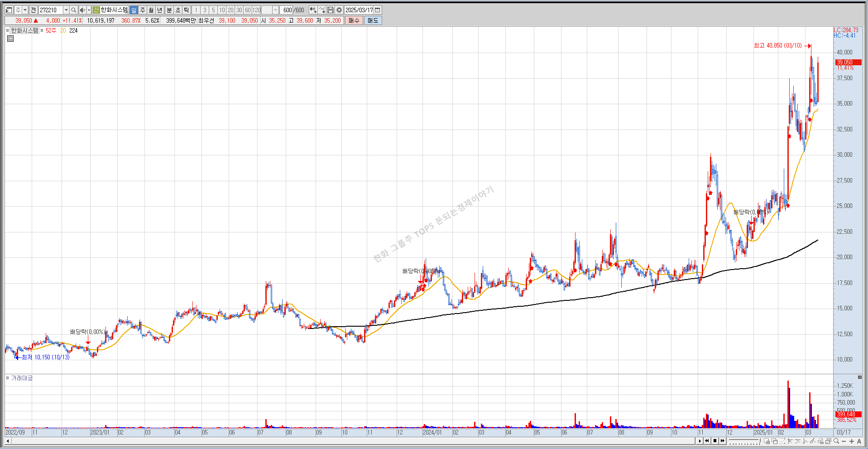
Task: Select the 60 interval button
Action: coord(248,10)
